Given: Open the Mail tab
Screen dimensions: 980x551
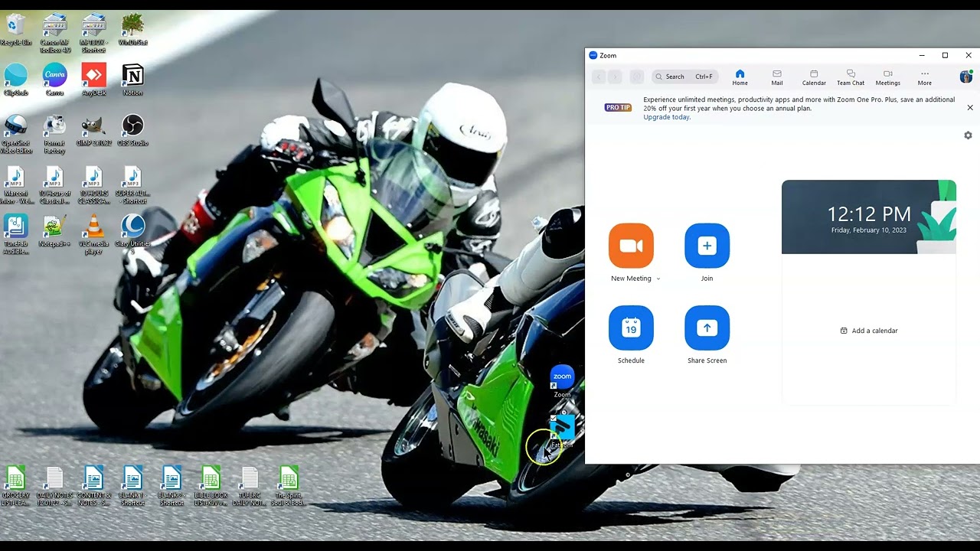Looking at the screenshot, I should (x=777, y=77).
